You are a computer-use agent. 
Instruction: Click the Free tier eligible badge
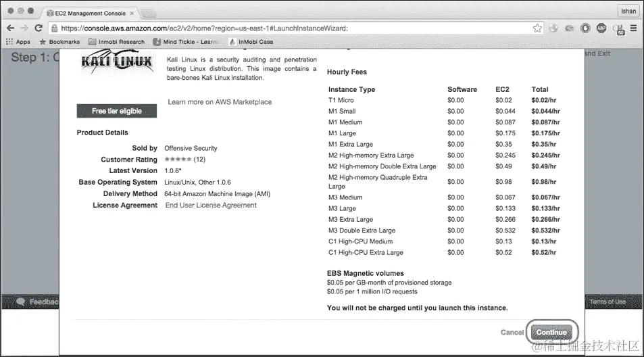pos(117,111)
